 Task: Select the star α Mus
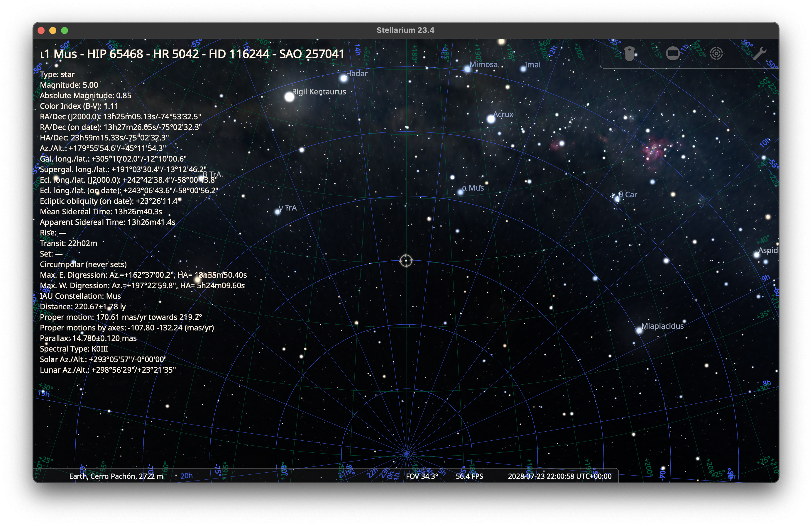(x=460, y=192)
